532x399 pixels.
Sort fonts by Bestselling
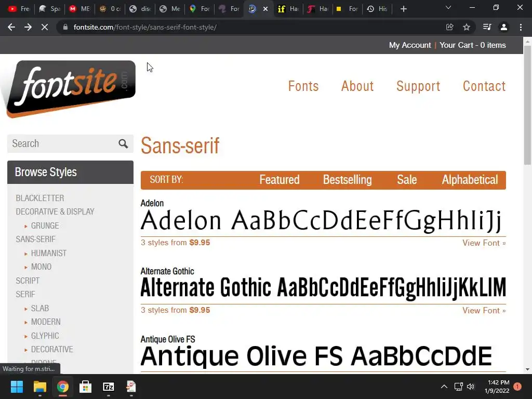click(347, 180)
